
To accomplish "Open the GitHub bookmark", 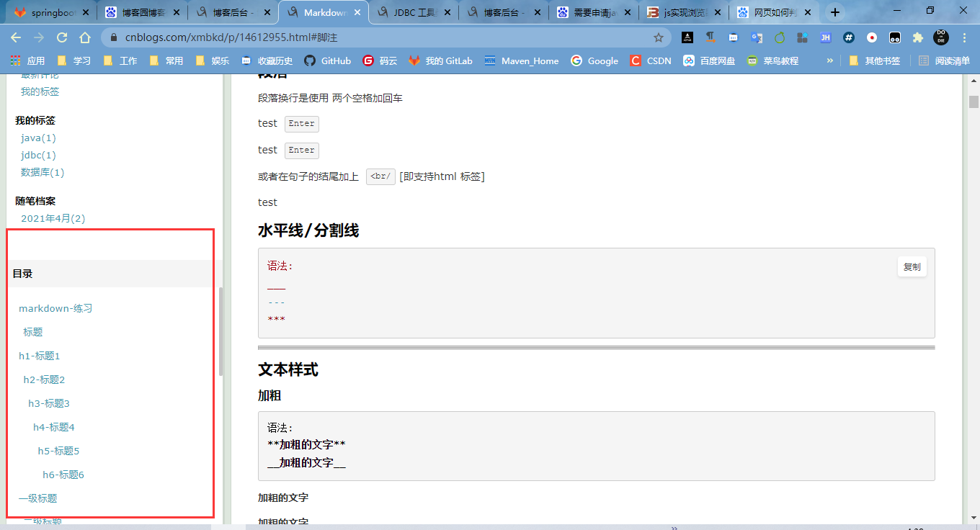I will pyautogui.click(x=327, y=60).
